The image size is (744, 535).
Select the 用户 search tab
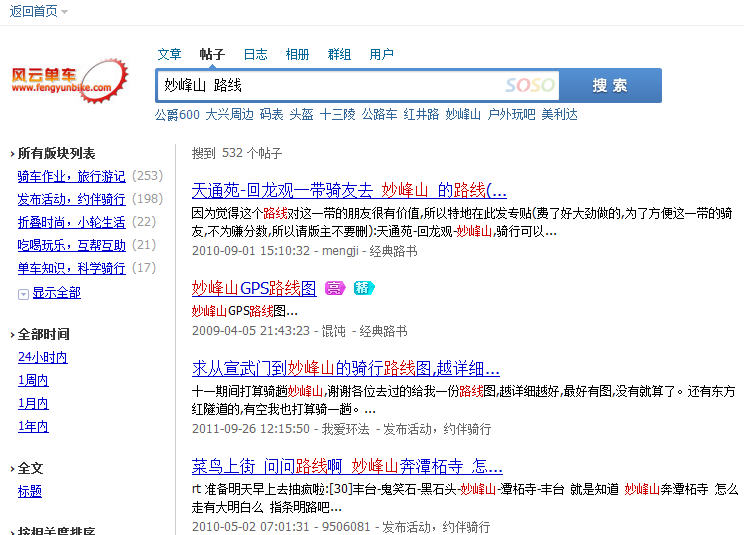[381, 54]
